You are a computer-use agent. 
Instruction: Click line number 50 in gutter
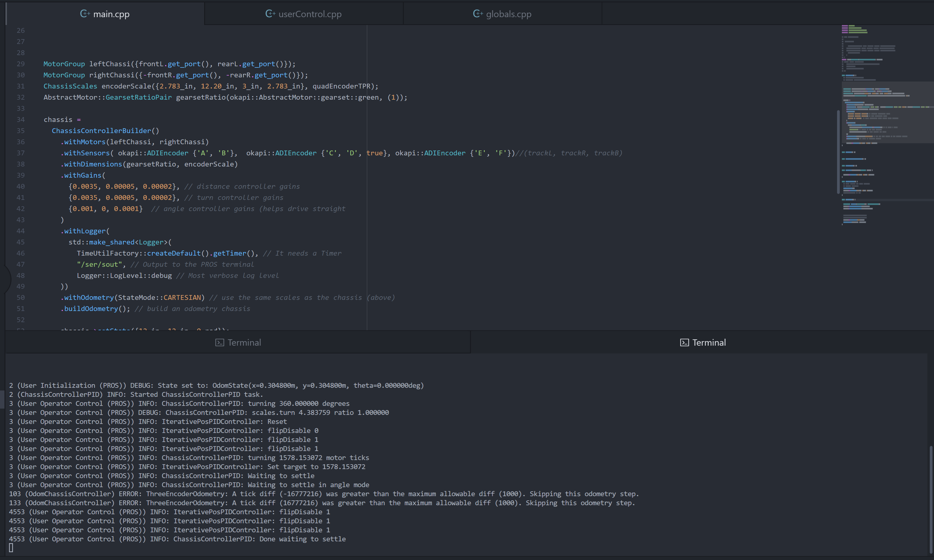tap(21, 298)
